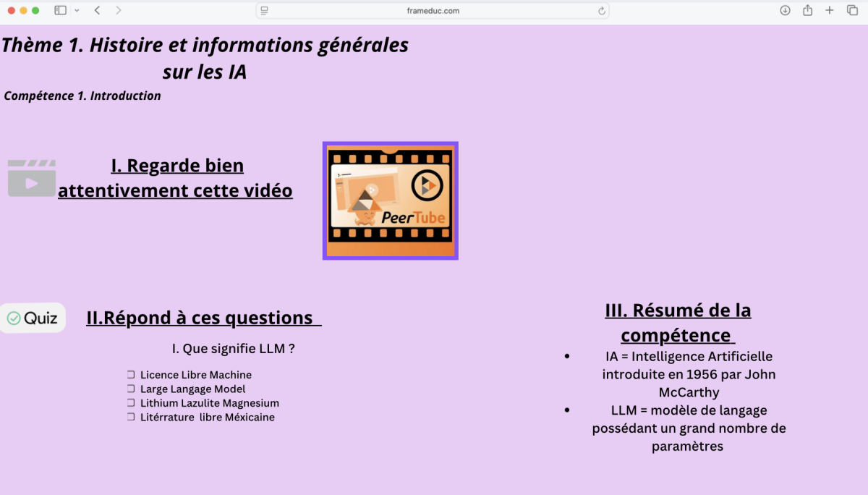Select the 'Large Langage Model' checkbox
This screenshot has height=495, width=868.
pyautogui.click(x=131, y=389)
